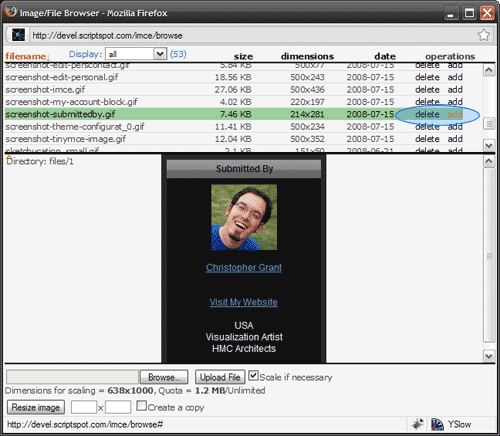The image size is (500, 436).
Task: Delete screenshot-my-account-block.gif
Action: click(x=427, y=102)
